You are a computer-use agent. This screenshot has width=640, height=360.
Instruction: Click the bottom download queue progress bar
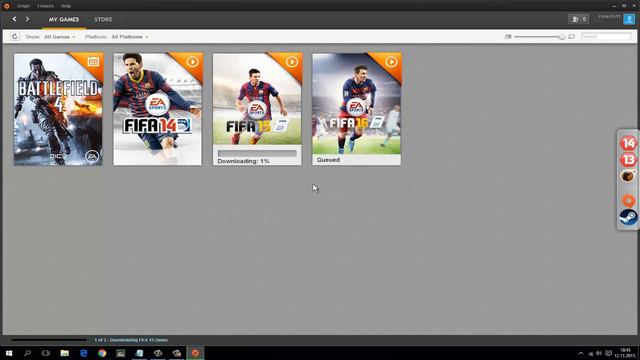click(49, 340)
